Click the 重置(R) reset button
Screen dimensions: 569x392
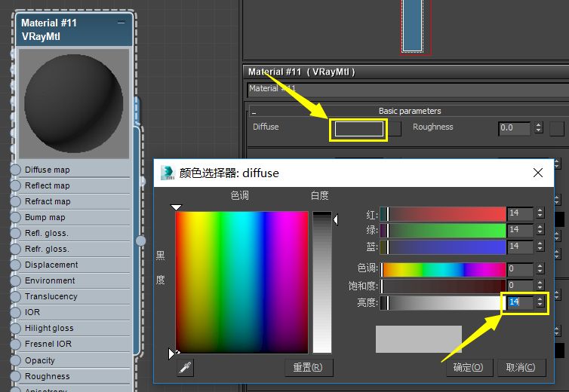pyautogui.click(x=309, y=367)
